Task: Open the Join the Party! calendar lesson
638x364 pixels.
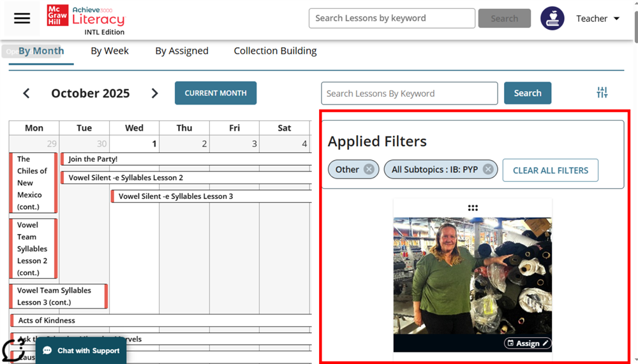Action: point(93,159)
